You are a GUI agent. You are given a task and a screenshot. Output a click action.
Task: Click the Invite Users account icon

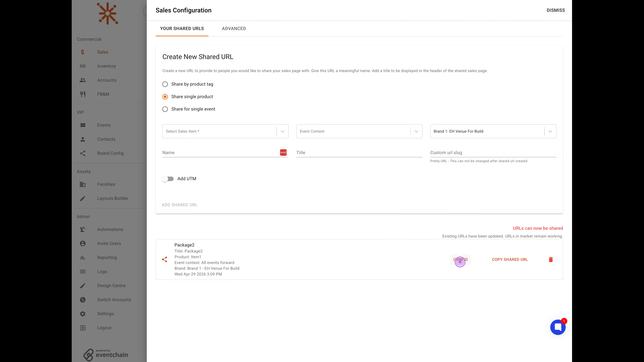click(83, 243)
